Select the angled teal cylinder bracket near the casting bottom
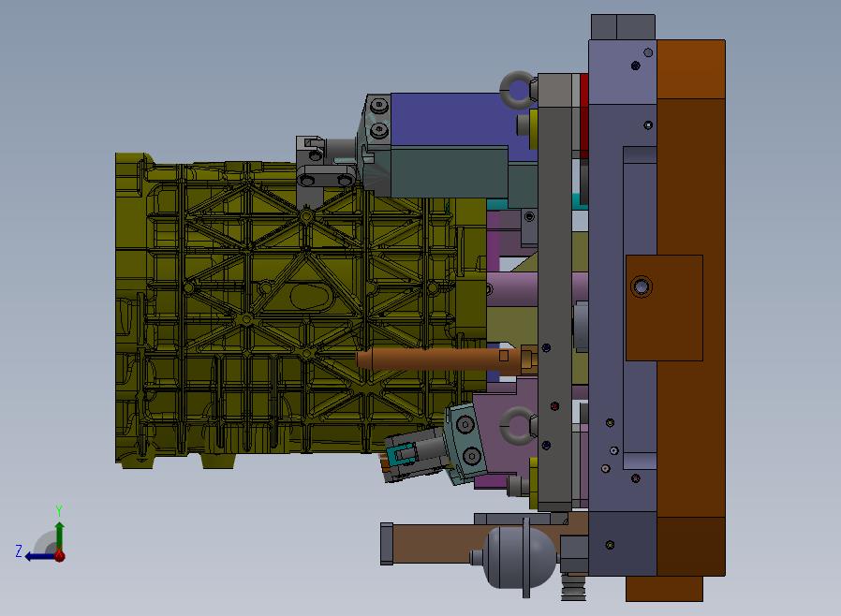The height and width of the screenshot is (616, 841). click(465, 443)
